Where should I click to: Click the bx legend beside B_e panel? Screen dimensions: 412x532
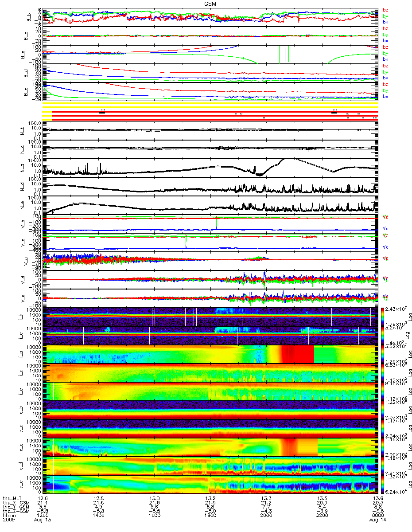(385, 96)
